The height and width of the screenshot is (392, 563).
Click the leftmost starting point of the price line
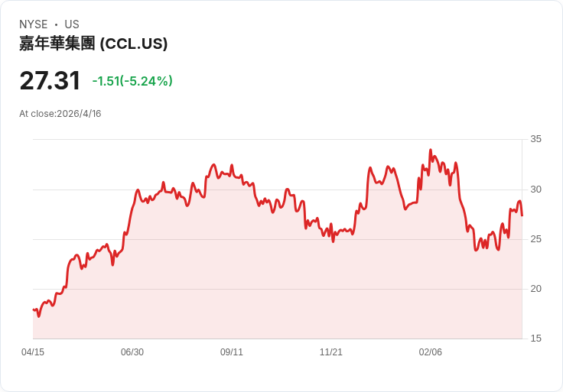(x=34, y=309)
